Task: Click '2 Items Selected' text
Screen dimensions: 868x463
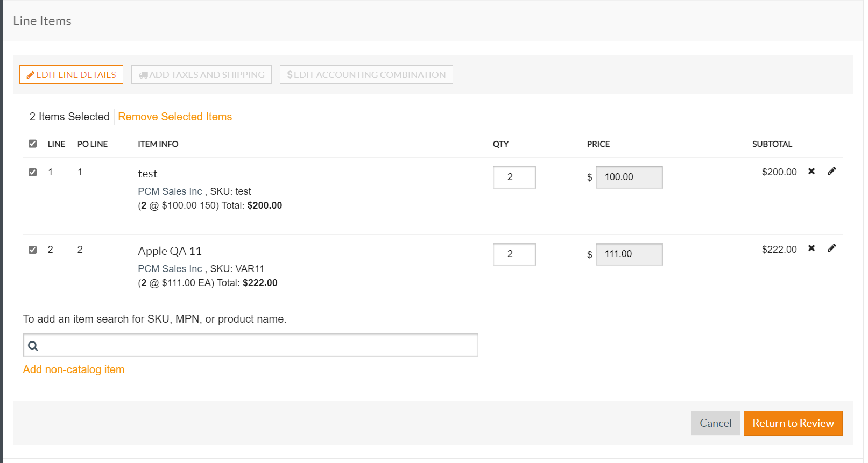Action: coord(69,117)
